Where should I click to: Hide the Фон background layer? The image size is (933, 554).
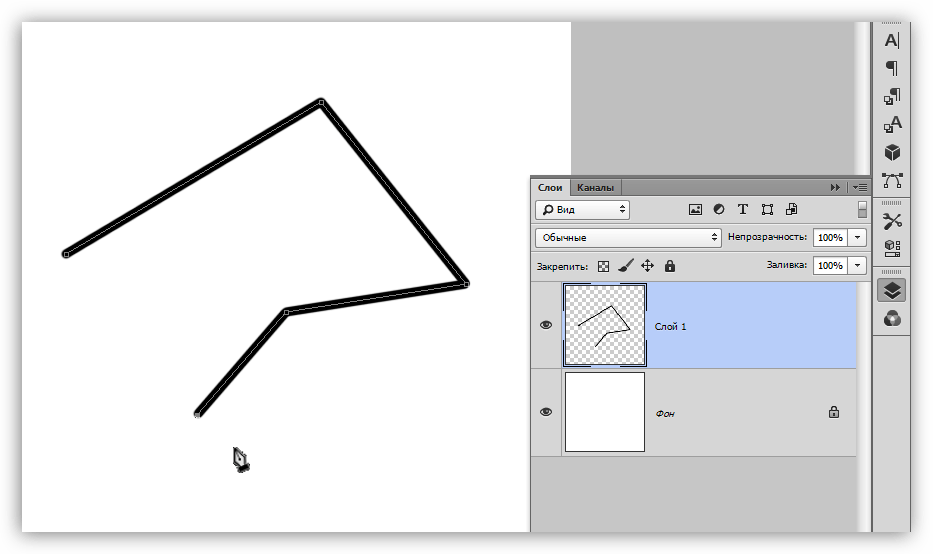point(546,412)
